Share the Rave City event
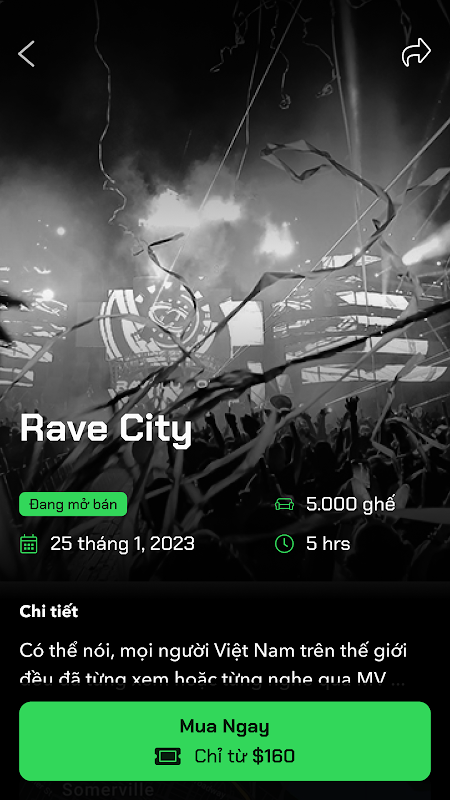The width and height of the screenshot is (450, 800). point(416,52)
